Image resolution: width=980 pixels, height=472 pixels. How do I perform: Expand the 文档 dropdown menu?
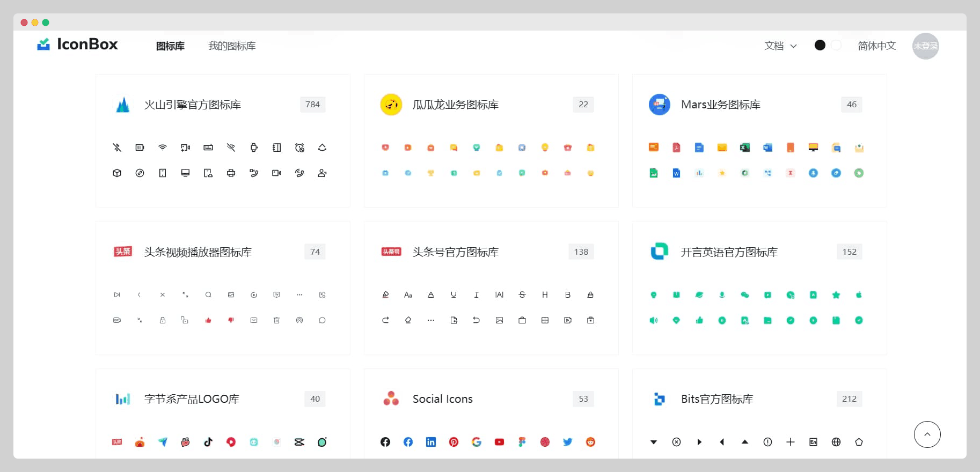(780, 46)
